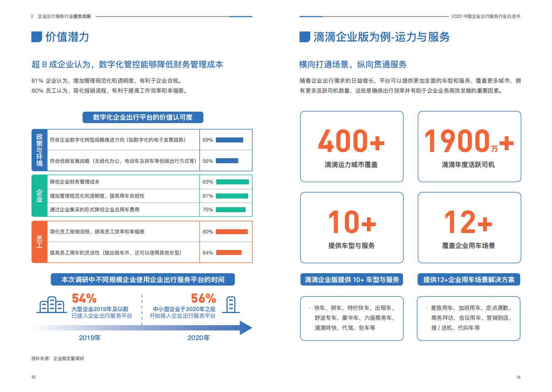The width and height of the screenshot is (552, 392).
Task: Click the small-enterprise building icon beside 56%
Action: [231, 305]
